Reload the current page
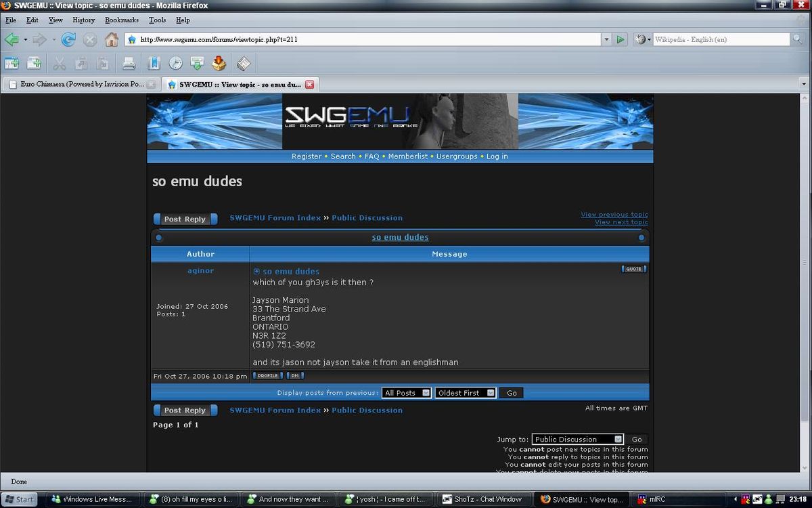The width and height of the screenshot is (812, 508). [68, 39]
